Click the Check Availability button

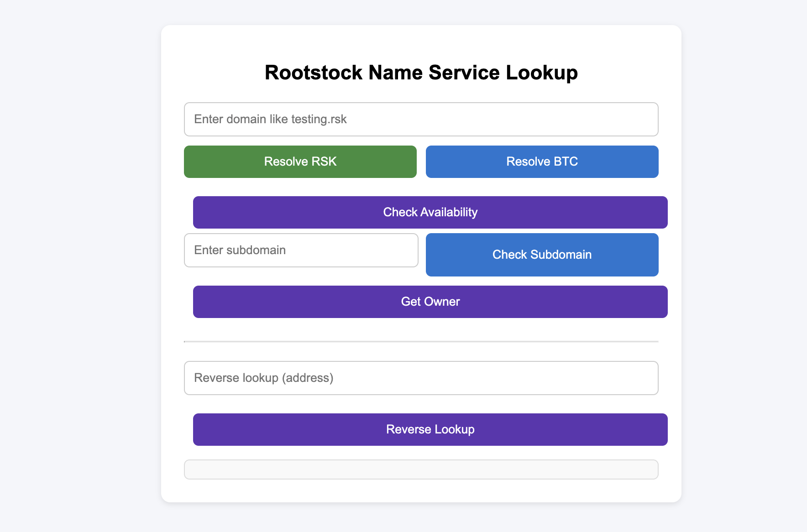(x=430, y=212)
